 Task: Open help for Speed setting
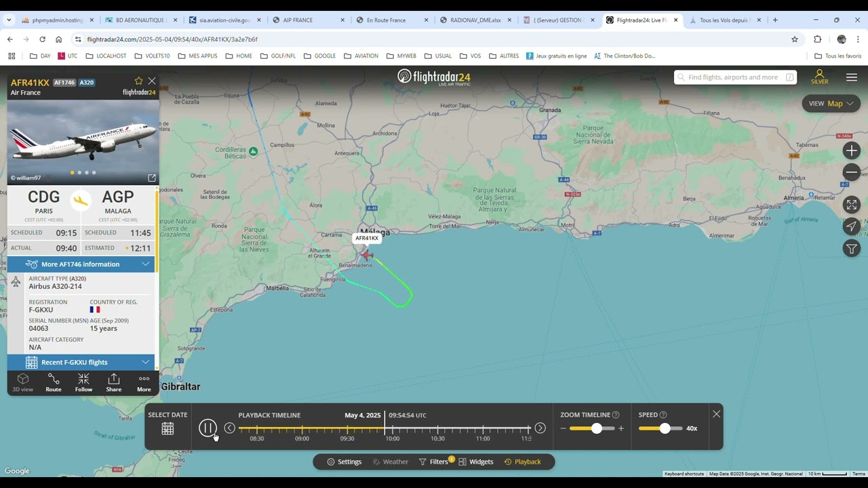point(663,415)
